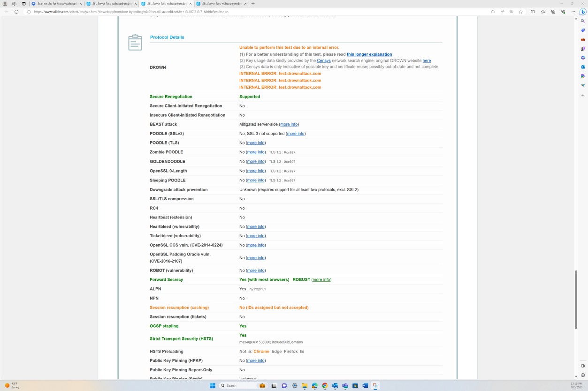Click inside the address bar
Image resolution: width=588 pixels, height=391 pixels.
188,12
